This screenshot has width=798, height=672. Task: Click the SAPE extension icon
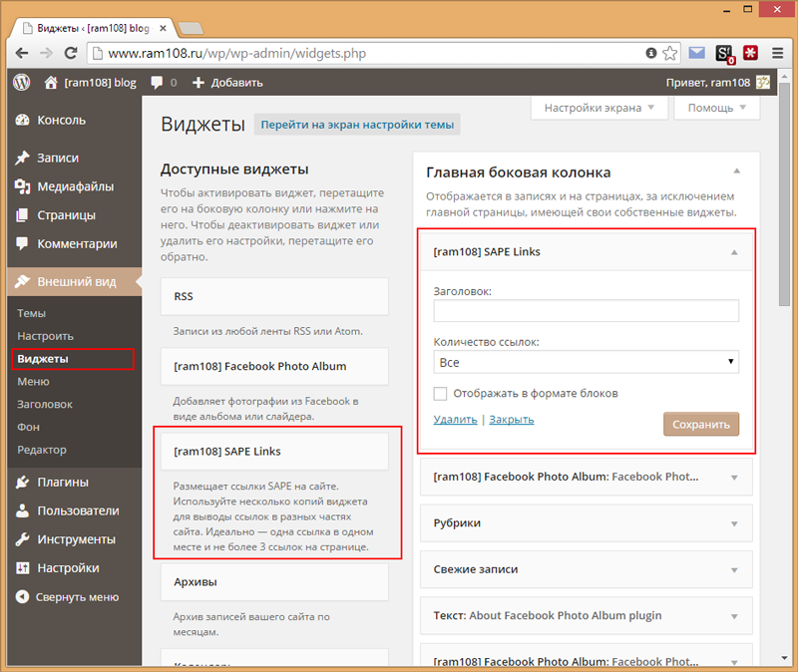[x=724, y=54]
